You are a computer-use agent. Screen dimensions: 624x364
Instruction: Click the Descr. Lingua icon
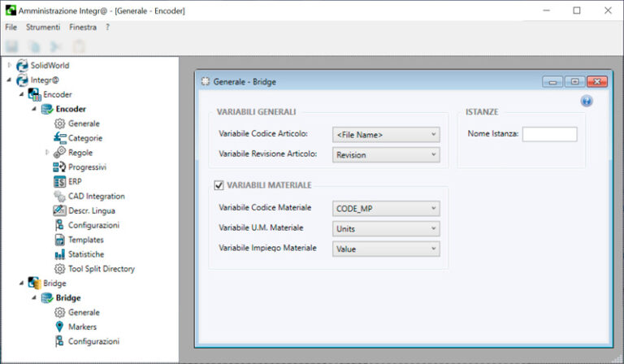59,210
